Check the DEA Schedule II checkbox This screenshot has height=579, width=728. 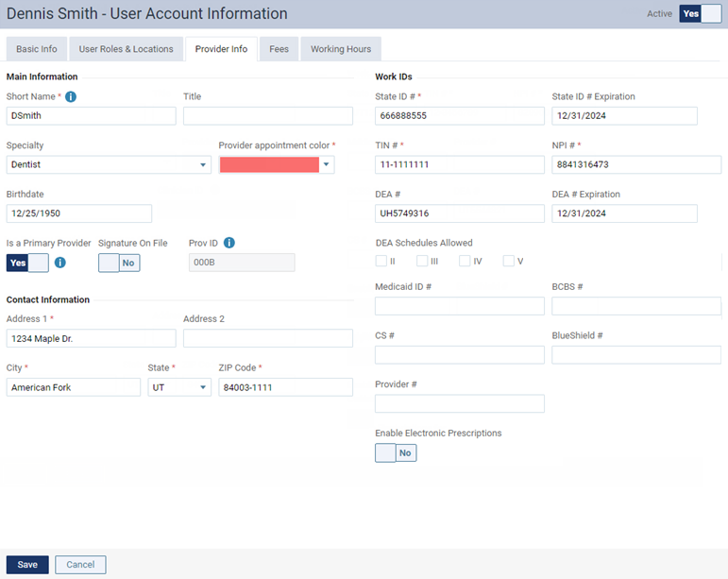381,261
